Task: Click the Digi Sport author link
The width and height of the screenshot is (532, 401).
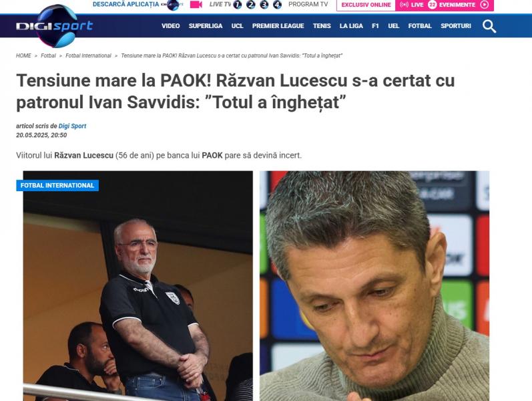Action: (72, 126)
